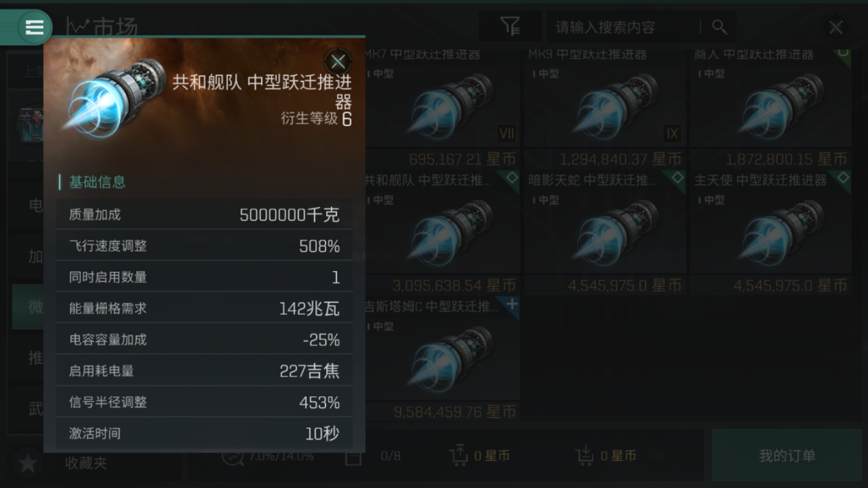Click the buy order cart icon

(584, 455)
